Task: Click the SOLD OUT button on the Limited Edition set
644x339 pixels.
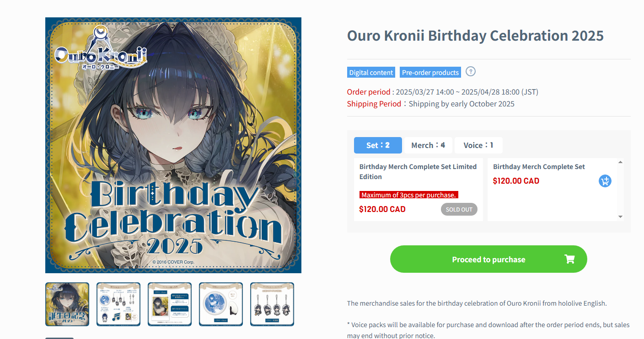Action: (x=459, y=210)
